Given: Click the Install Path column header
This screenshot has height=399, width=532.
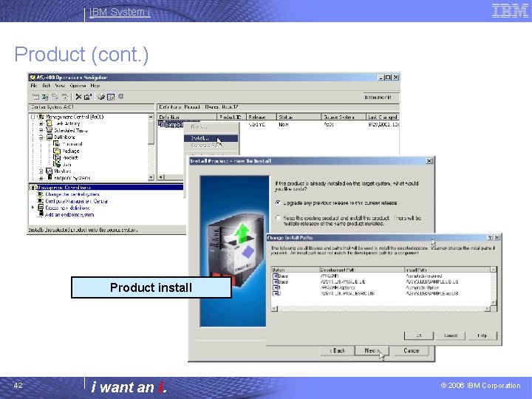Looking at the screenshot, I should [x=447, y=270].
